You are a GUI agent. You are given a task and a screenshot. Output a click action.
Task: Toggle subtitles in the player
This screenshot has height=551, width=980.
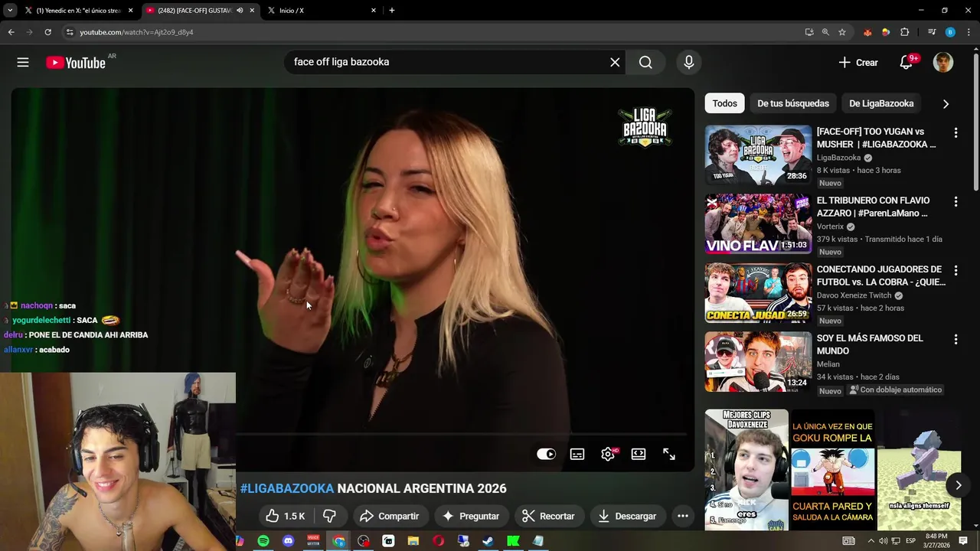pos(577,454)
